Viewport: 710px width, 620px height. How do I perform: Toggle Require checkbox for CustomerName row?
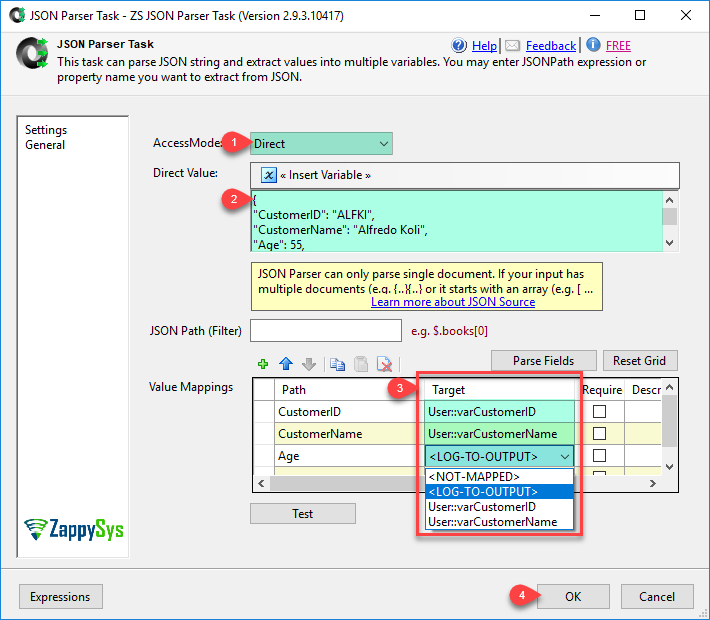click(x=599, y=433)
